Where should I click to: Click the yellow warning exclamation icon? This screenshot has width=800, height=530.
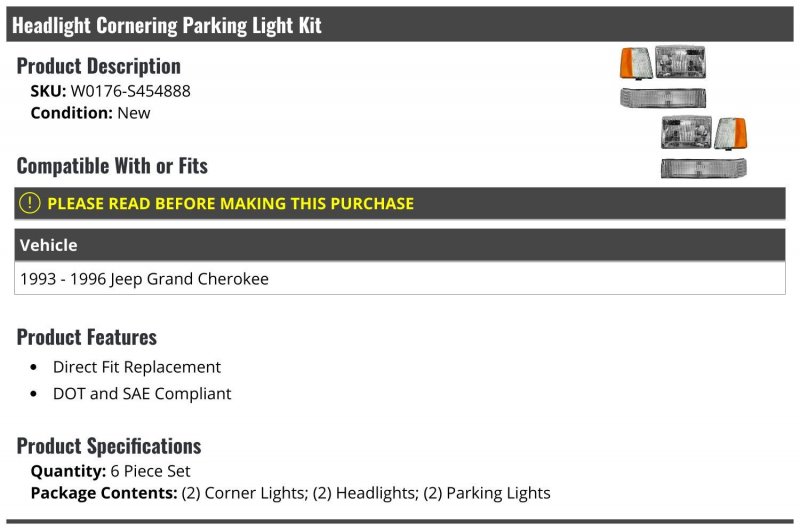click(x=30, y=203)
